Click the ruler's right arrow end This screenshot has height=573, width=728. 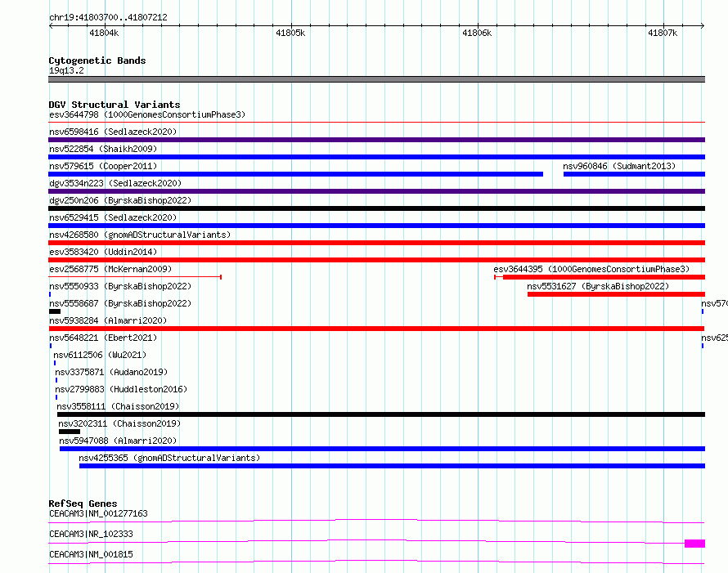tap(703, 26)
